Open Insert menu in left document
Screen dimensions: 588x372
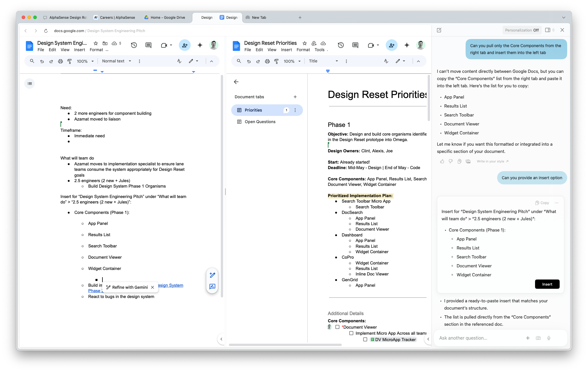tap(79, 50)
